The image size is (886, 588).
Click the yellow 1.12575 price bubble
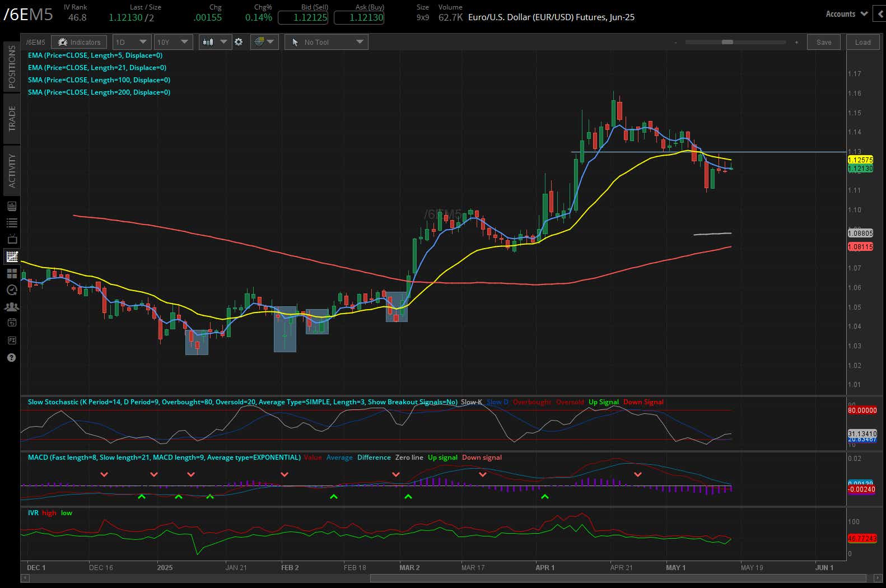860,160
